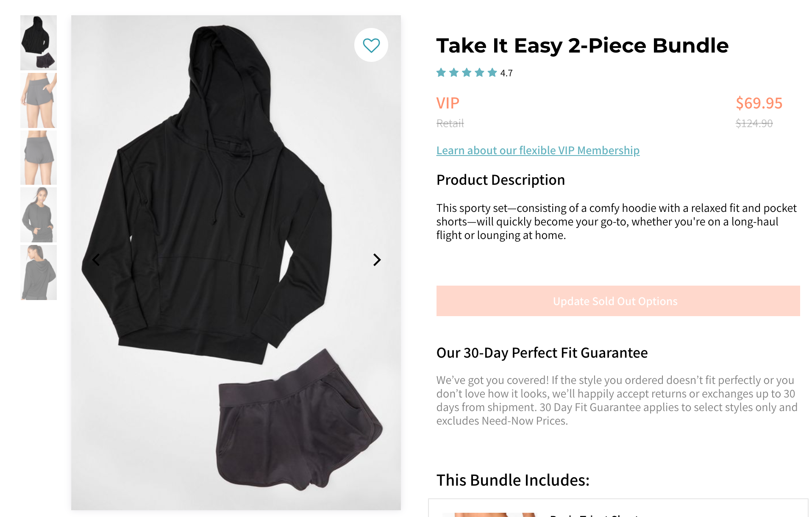812x517 pixels.
Task: Select the hoodie-and-shorts flat lay thumbnail
Action: (38, 42)
